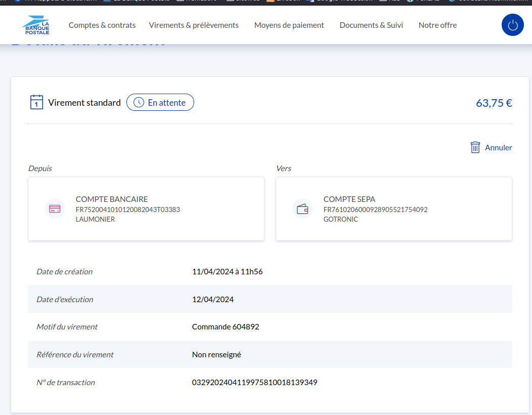Viewport: 532px width, 415px height.
Task: Click the Annuler link text
Action: [x=498, y=148]
